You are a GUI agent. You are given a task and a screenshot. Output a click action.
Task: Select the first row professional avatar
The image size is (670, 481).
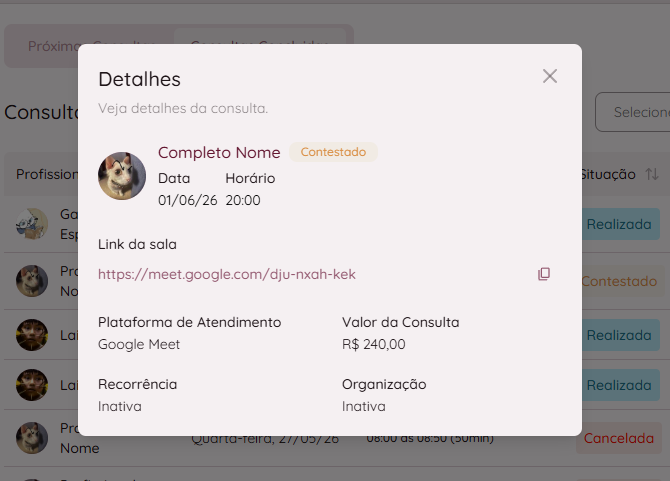[32, 224]
